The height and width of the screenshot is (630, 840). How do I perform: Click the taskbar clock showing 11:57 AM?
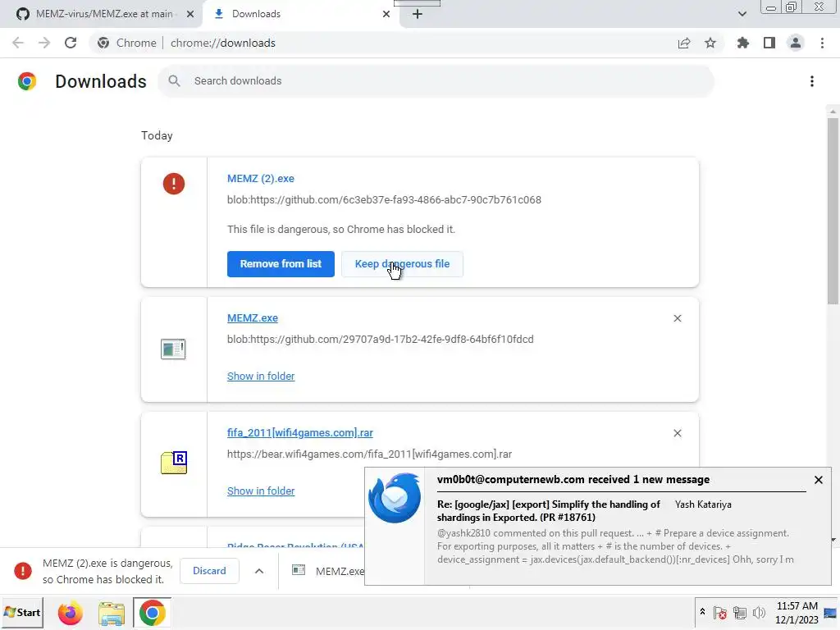(797, 613)
